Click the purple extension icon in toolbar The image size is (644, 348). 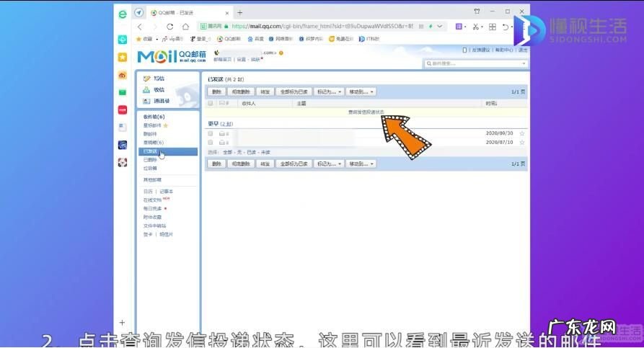(x=459, y=27)
